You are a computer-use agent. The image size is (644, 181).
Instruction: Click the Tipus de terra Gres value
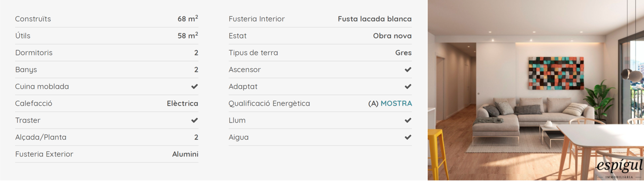(403, 53)
